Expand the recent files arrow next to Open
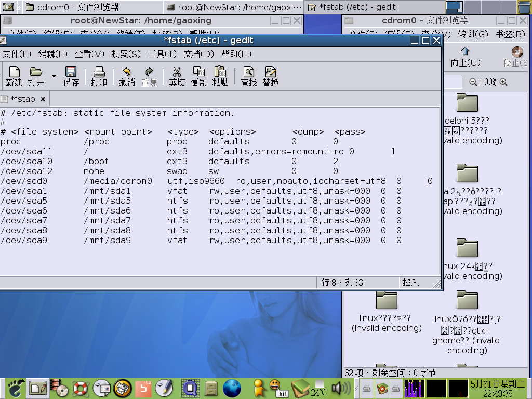 [x=54, y=76]
